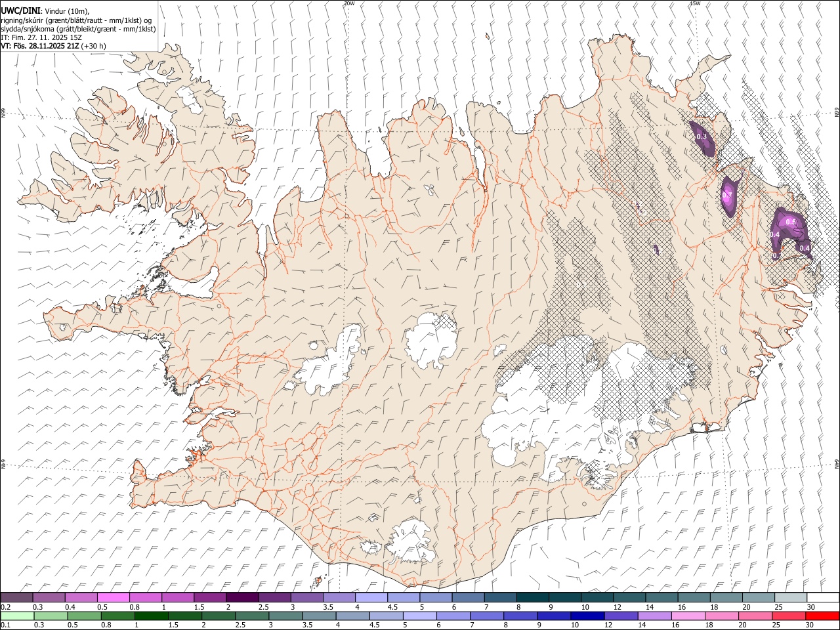Click the 0.7 snowfall contour label
The width and height of the screenshot is (840, 630).
point(726,195)
